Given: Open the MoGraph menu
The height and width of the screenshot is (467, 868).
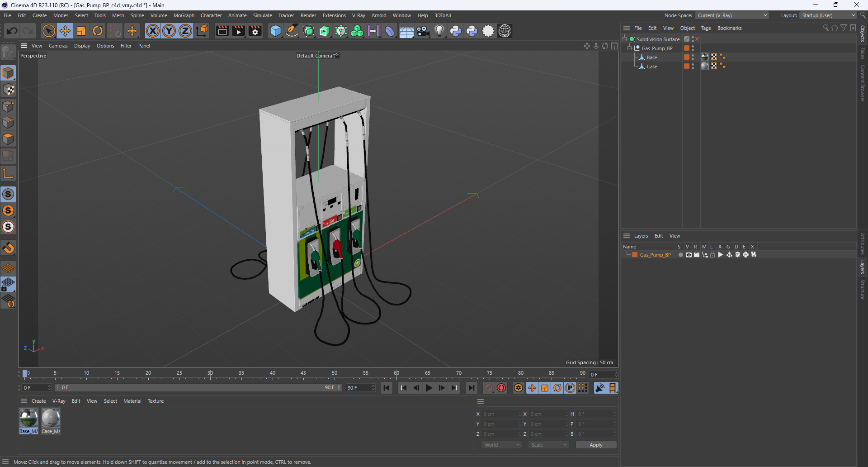Looking at the screenshot, I should [184, 15].
